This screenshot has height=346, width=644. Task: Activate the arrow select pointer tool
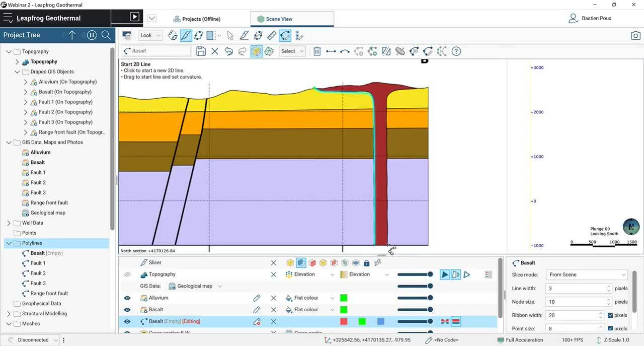click(x=230, y=35)
